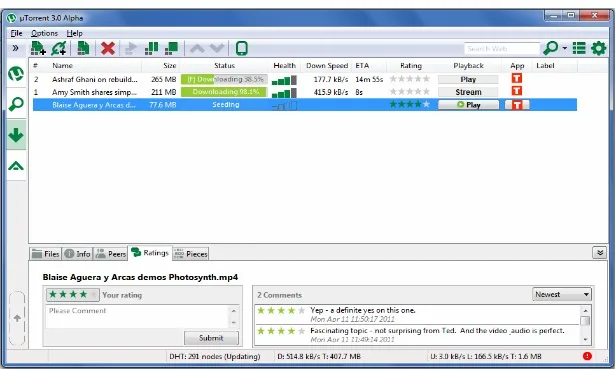
Task: Open the TED app icon for Ashraf Ghani
Action: [x=517, y=79]
